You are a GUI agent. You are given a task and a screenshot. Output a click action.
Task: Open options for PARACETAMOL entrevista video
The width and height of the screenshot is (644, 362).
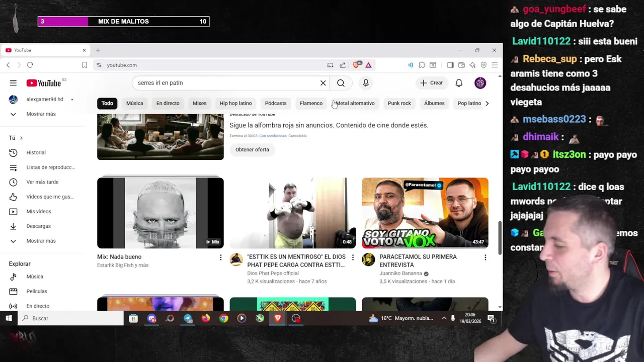coord(485,257)
